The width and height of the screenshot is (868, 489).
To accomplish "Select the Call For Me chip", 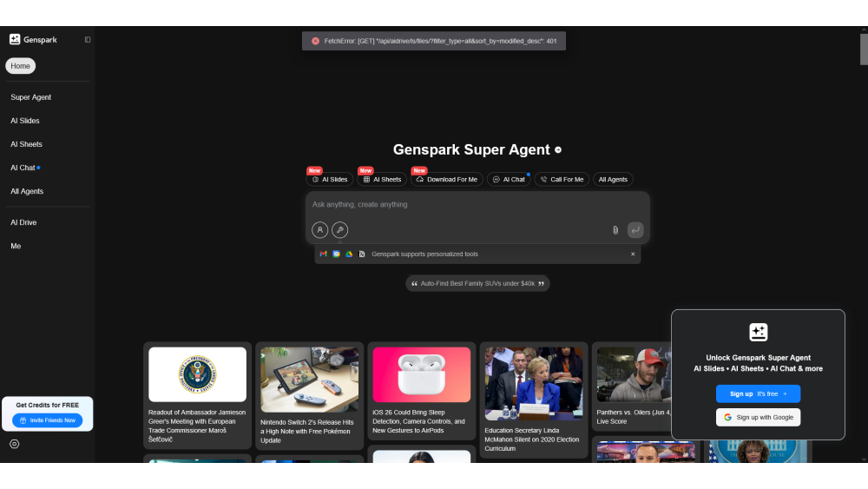I will (x=562, y=180).
